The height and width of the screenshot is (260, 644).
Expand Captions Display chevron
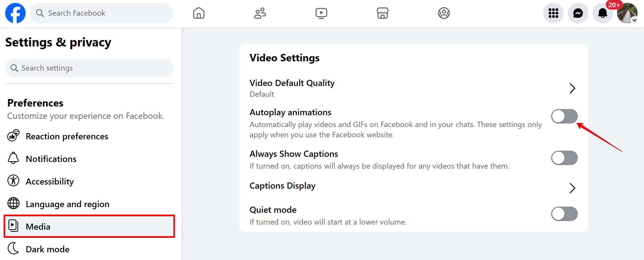[x=572, y=188]
